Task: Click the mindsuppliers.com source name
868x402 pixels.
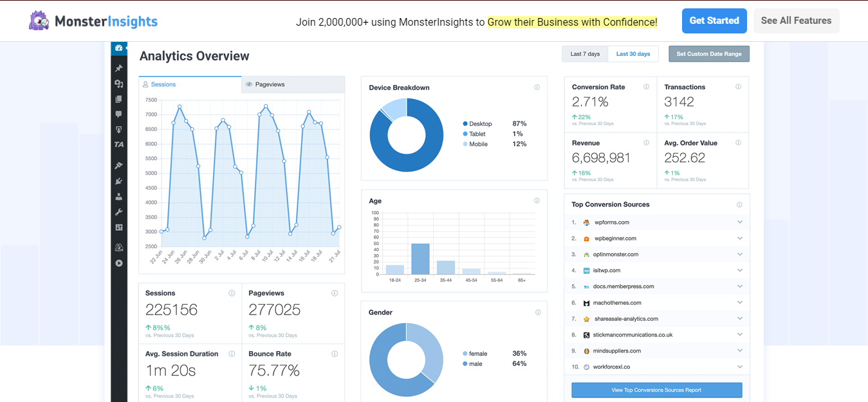Action: point(616,351)
